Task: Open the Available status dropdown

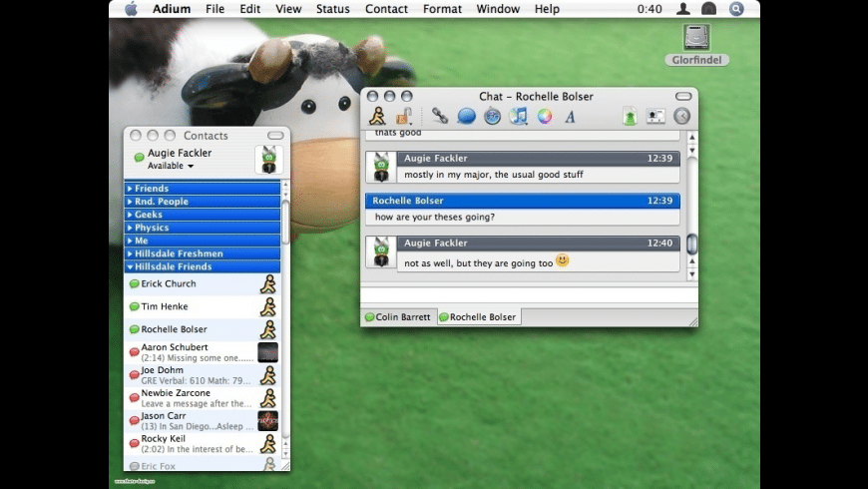Action: 171,166
